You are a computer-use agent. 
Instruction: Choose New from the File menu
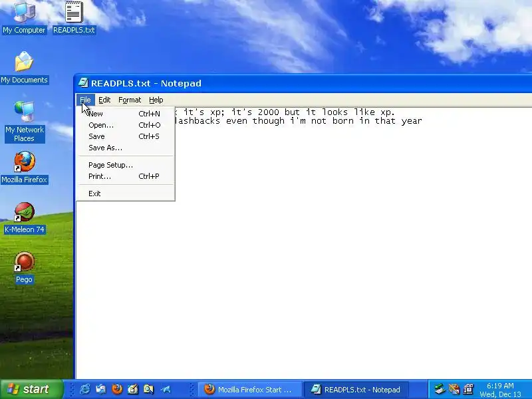(x=126, y=114)
